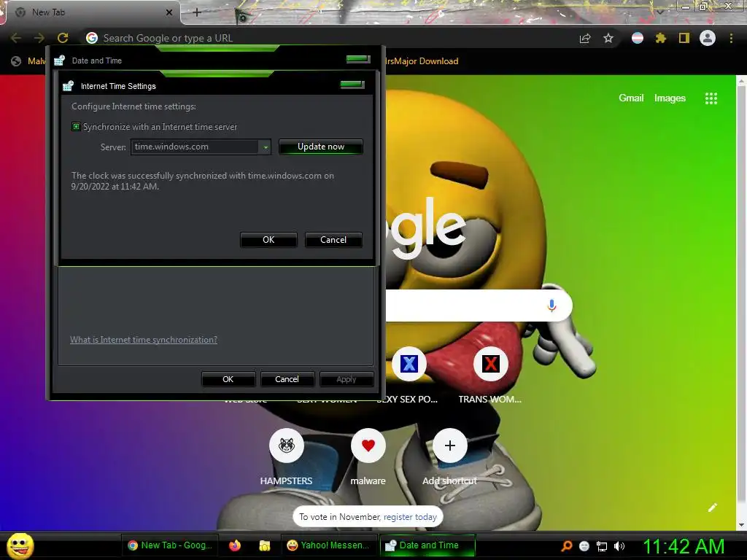Click the striped flag extension icon

638,38
